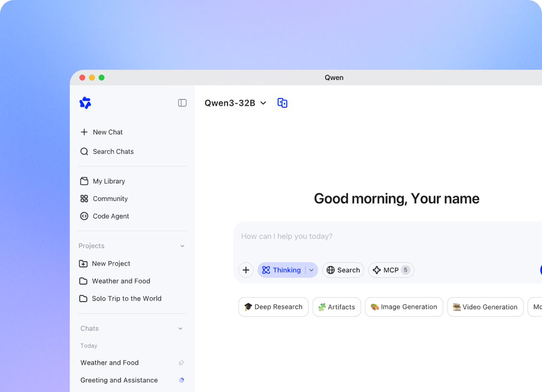Click the Community grid icon
Screen dimensions: 542x392
click(84, 199)
